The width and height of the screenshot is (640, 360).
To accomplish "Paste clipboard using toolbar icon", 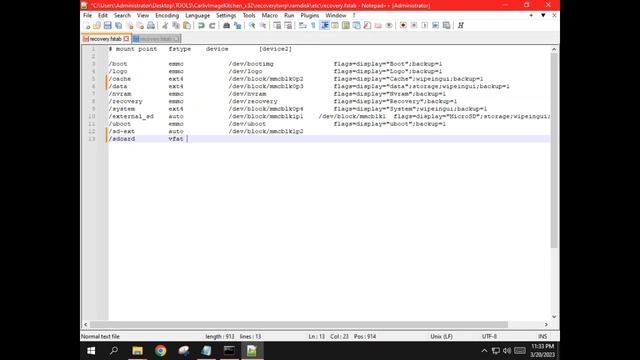I will point(187,25).
